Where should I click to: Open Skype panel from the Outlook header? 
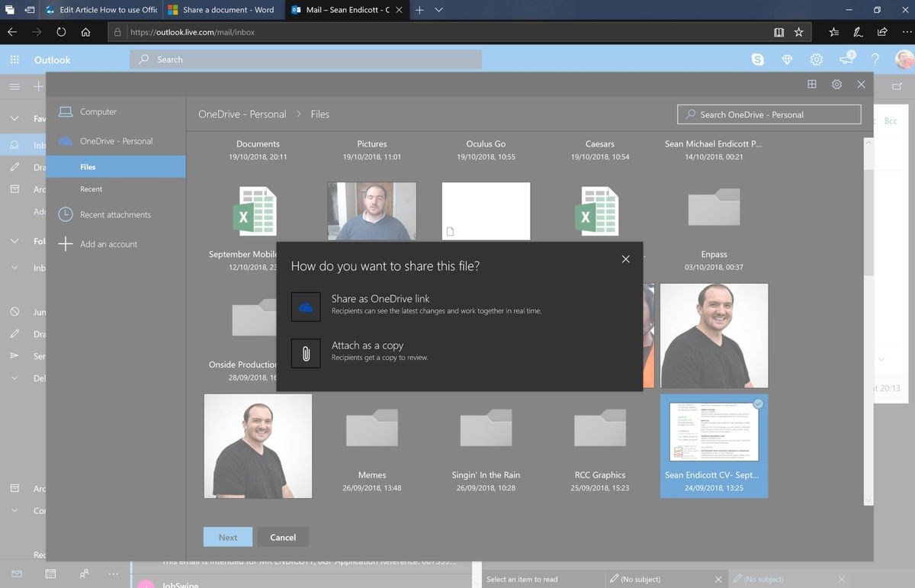tap(757, 59)
